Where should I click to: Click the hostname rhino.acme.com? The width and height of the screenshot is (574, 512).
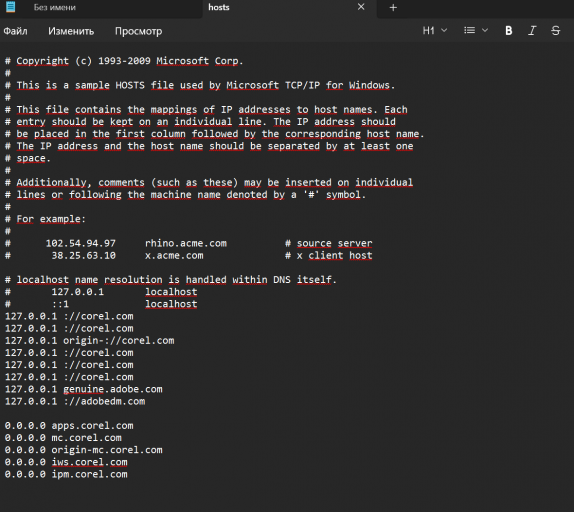(x=186, y=243)
